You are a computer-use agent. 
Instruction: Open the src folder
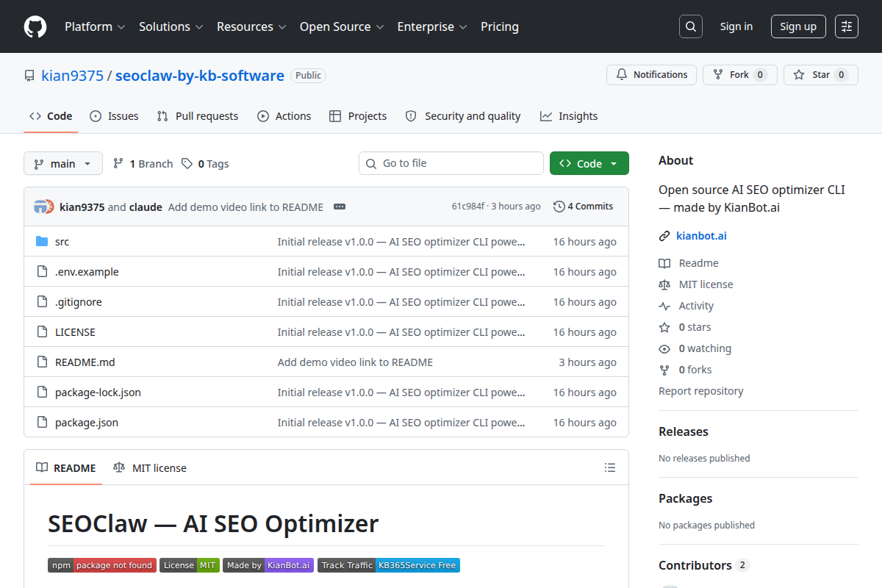point(62,242)
